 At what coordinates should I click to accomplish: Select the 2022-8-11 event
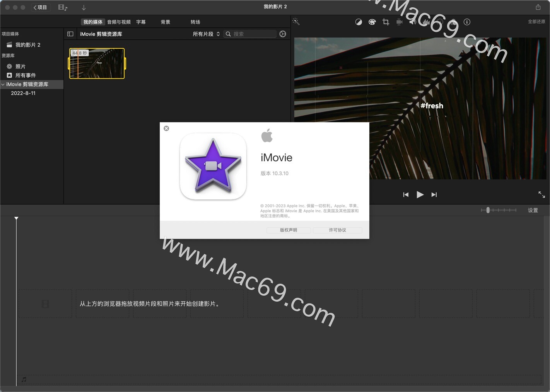(23, 93)
